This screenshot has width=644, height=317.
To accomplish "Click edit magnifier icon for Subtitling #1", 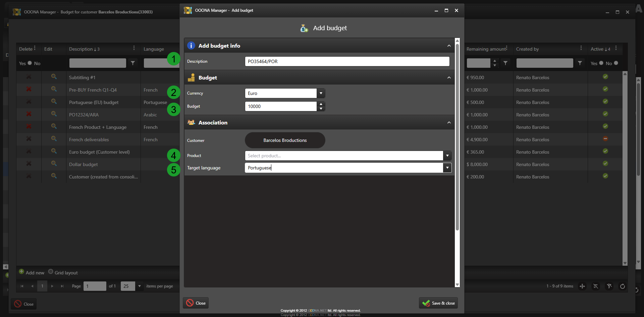I will click(x=54, y=77).
